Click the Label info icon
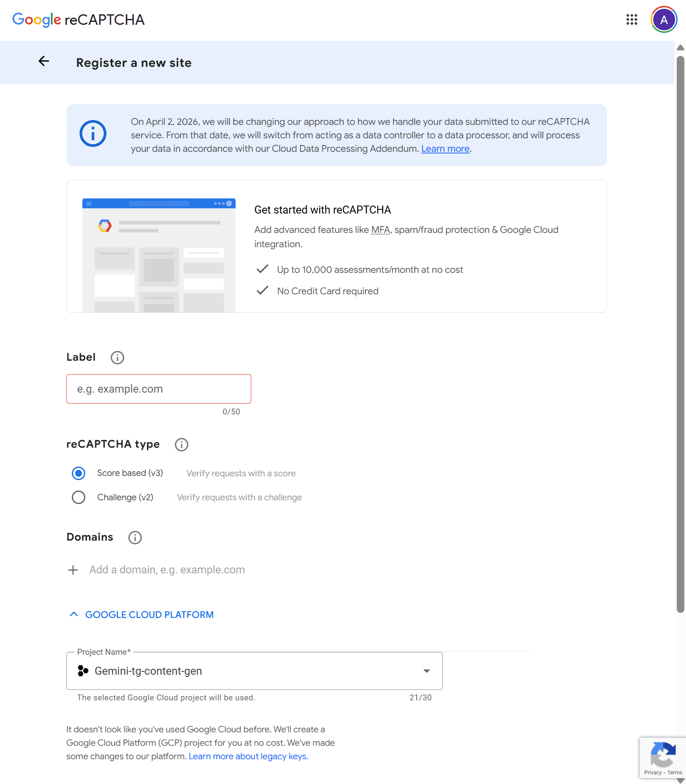The image size is (686, 784). [x=117, y=358]
